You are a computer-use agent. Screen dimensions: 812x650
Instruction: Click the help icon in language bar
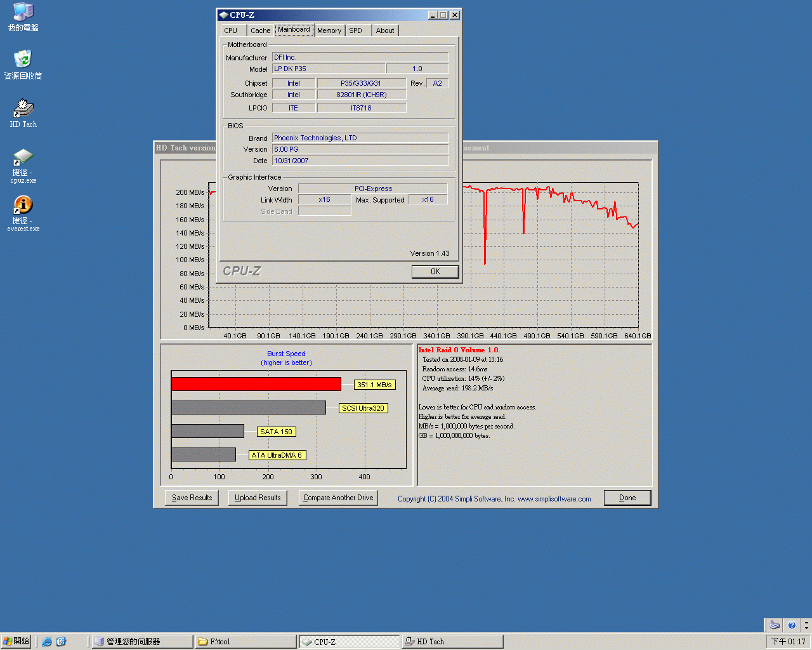click(x=791, y=625)
